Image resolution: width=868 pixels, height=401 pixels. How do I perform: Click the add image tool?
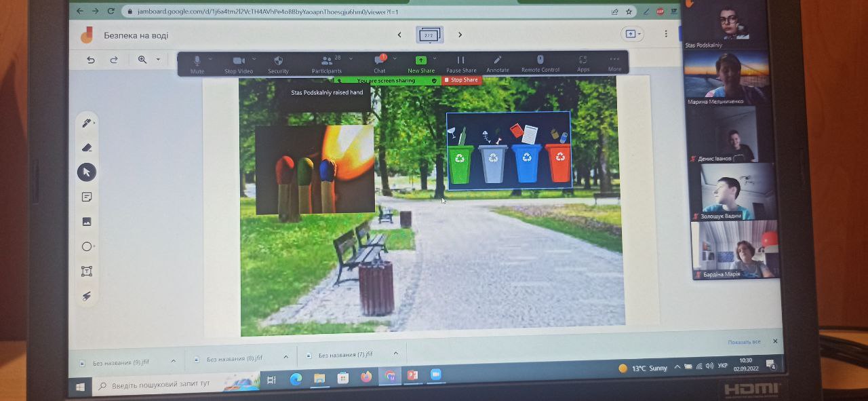(87, 221)
